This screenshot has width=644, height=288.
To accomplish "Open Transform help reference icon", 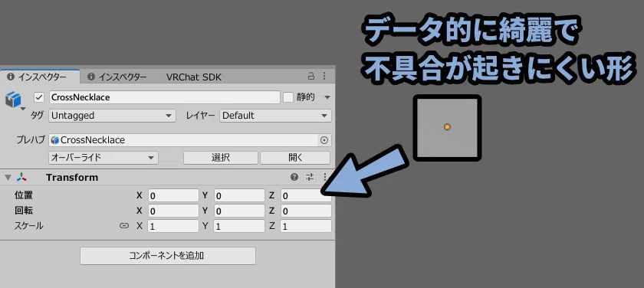I will point(294,177).
